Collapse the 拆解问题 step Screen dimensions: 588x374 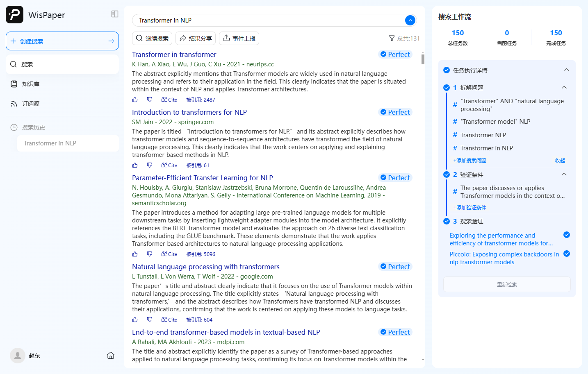(564, 87)
